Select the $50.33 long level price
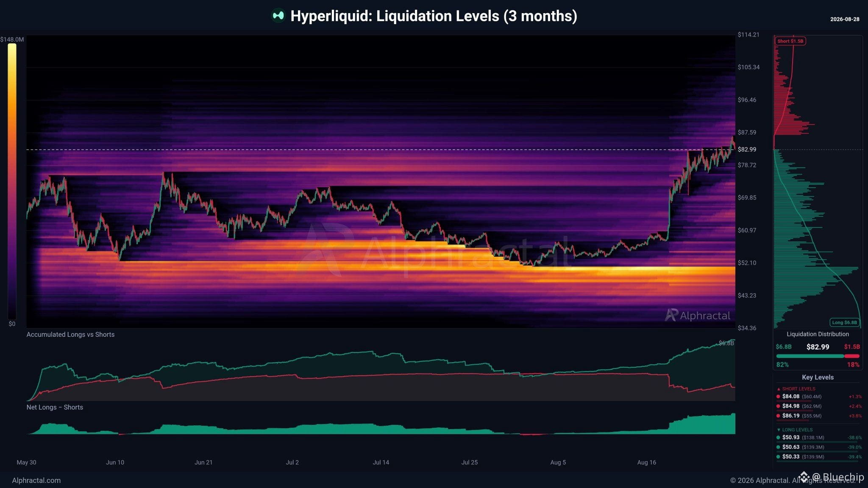This screenshot has height=488, width=868. point(791,457)
